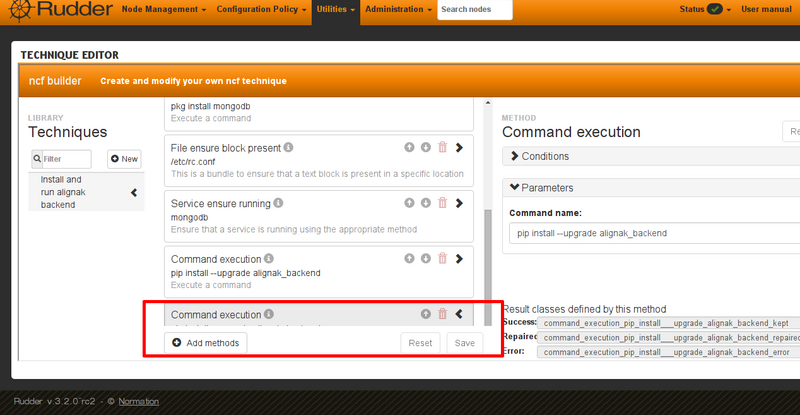800x415 pixels.
Task: Click the green Status check icon
Action: coord(715,9)
